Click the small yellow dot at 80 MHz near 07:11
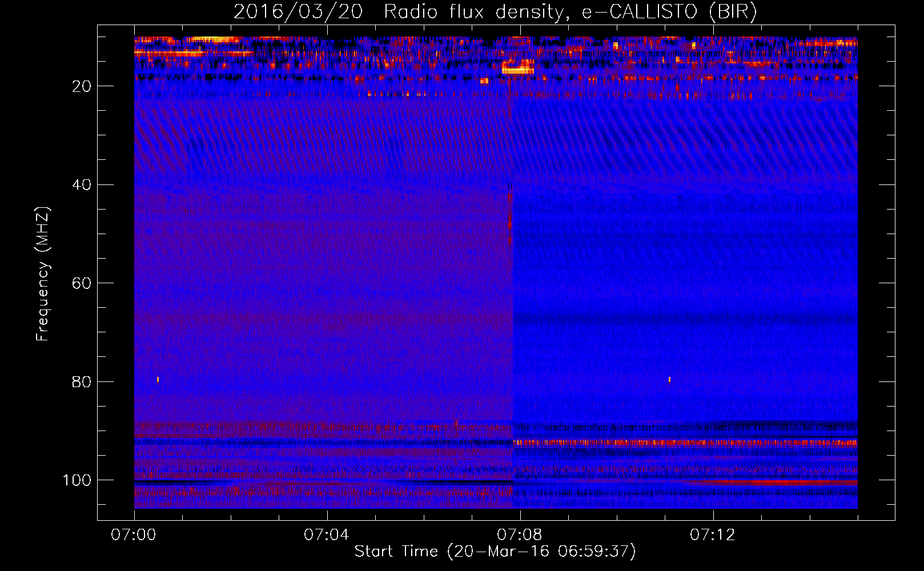 [669, 379]
